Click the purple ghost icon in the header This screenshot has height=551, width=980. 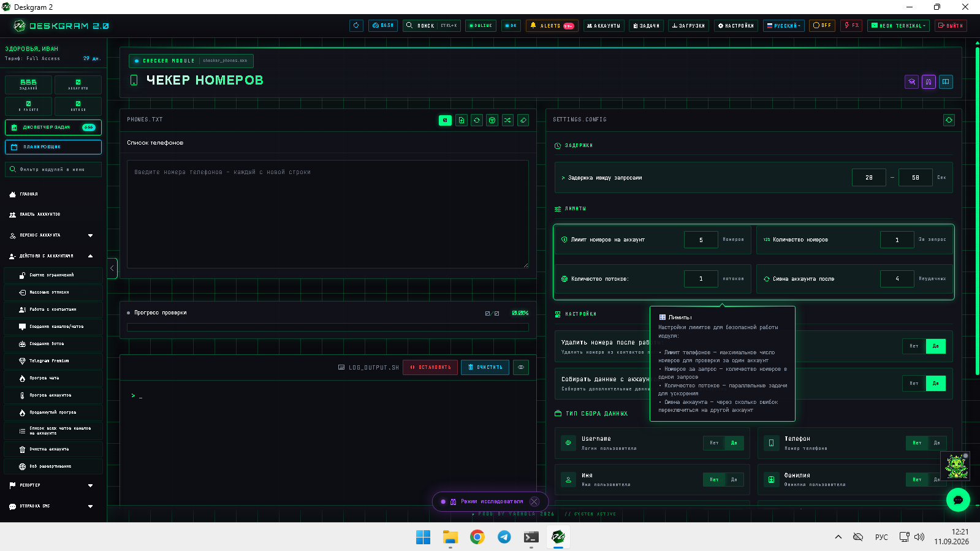click(x=929, y=82)
